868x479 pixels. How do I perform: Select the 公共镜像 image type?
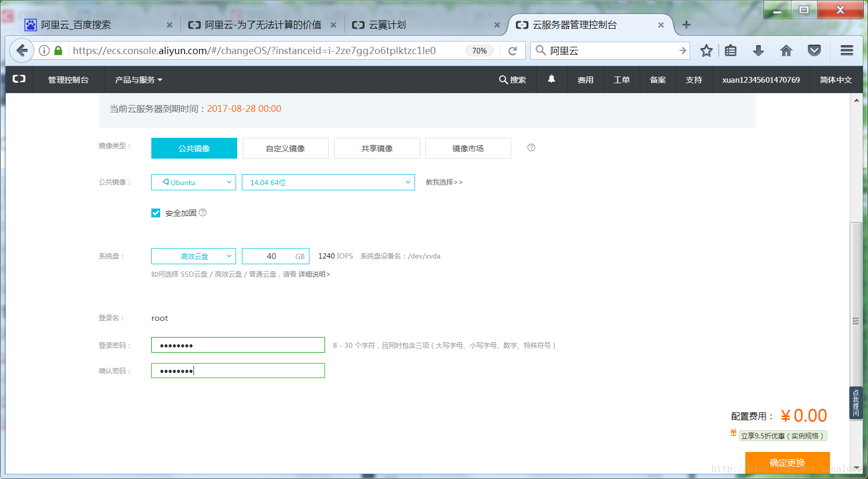pyautogui.click(x=194, y=148)
